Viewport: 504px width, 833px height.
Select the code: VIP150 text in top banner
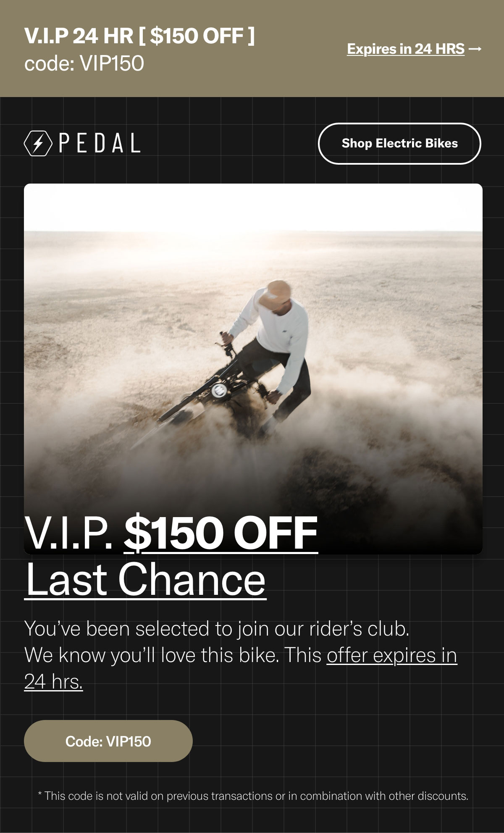click(x=84, y=63)
